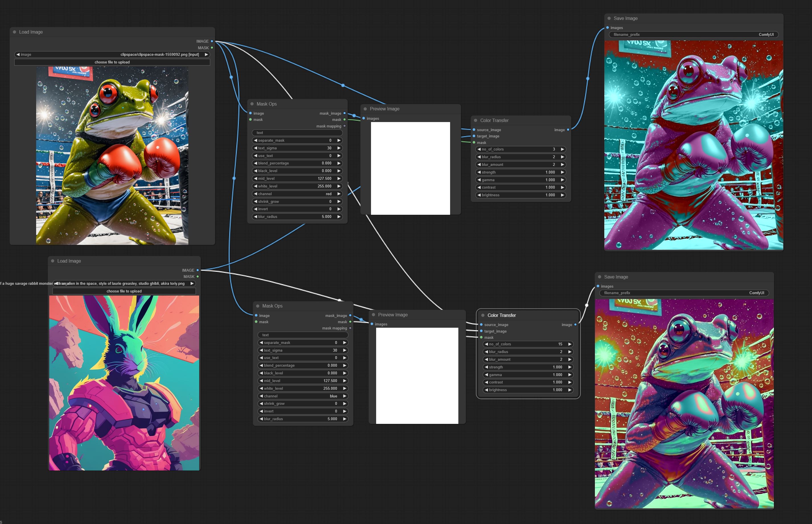Click previous-option arrow on channel blue
The image size is (812, 524).
pos(261,396)
